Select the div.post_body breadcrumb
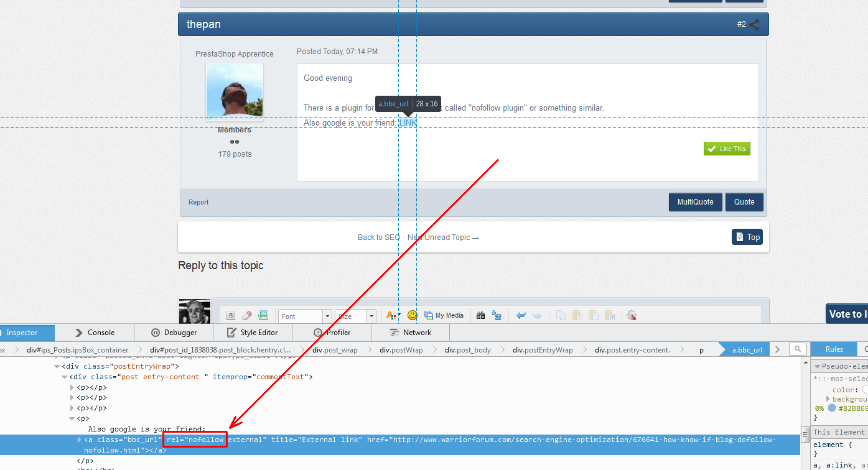This screenshot has height=470, width=868. [x=467, y=350]
